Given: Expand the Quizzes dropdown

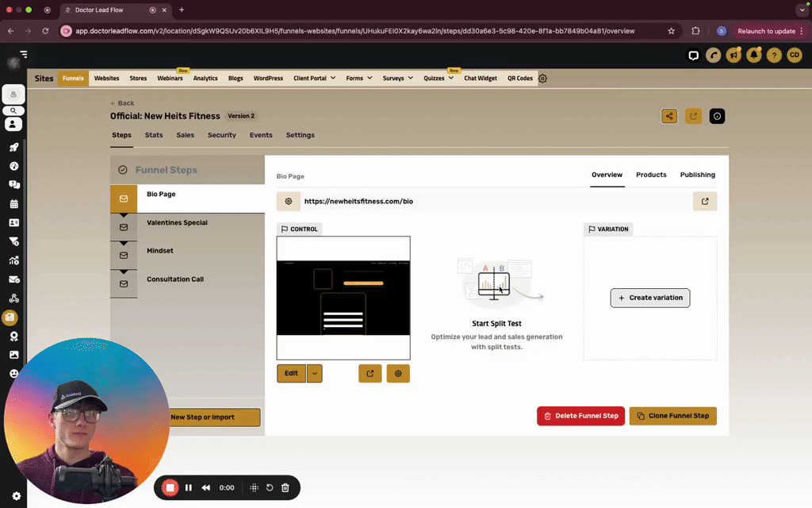Looking at the screenshot, I should 438,79.
